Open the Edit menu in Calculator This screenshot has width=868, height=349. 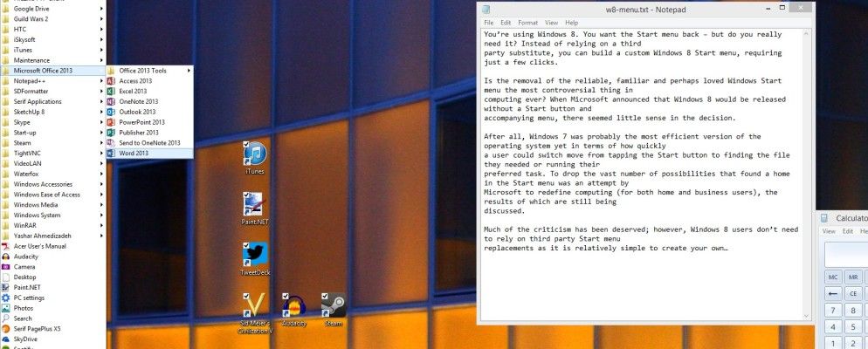pyautogui.click(x=848, y=231)
